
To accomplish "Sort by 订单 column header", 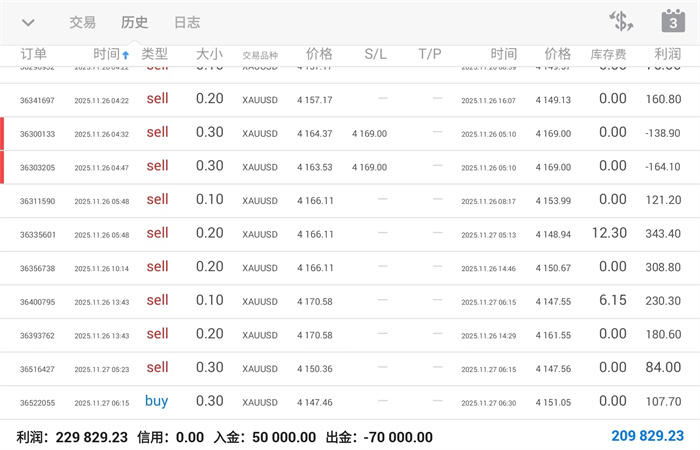I will [33, 54].
